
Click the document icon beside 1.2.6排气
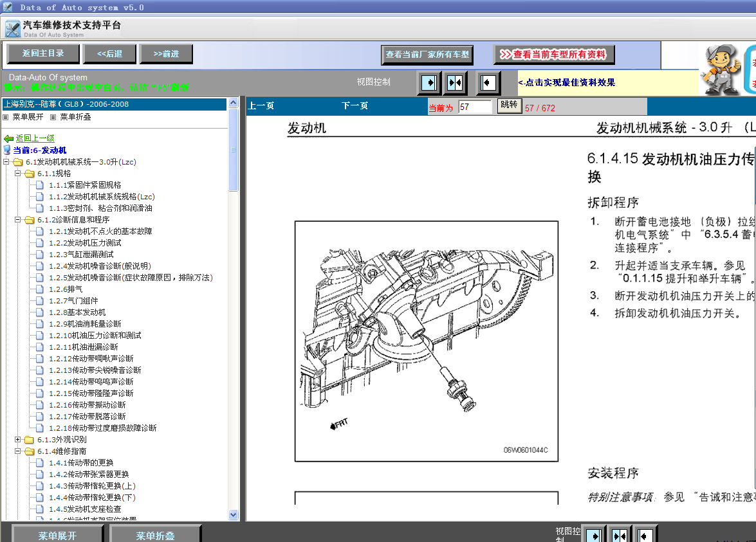click(40, 289)
